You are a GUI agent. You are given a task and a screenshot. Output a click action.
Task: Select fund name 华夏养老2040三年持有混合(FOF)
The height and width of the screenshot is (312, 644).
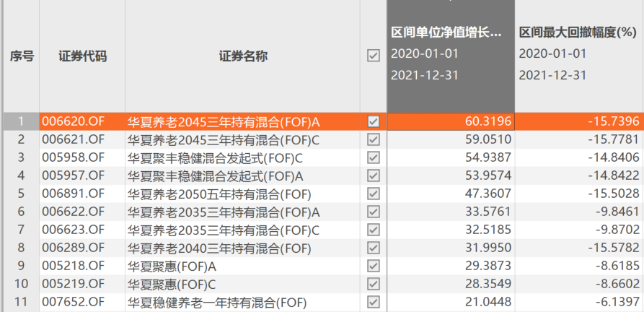tap(219, 248)
